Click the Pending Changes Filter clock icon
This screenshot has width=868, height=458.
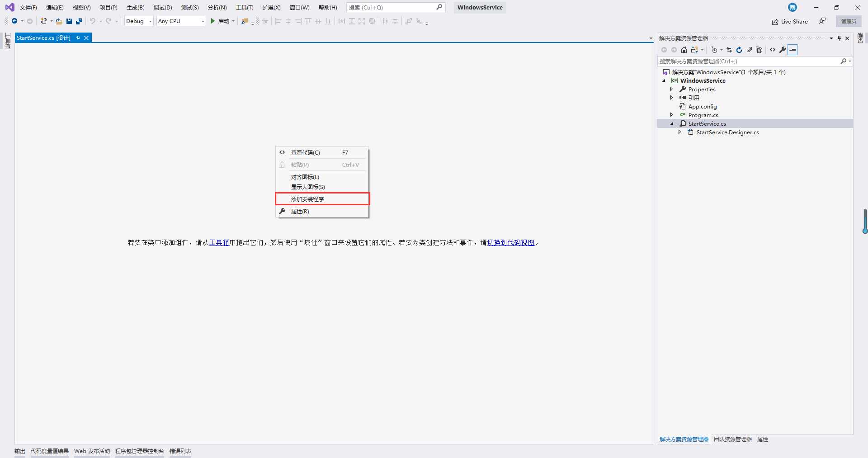tap(714, 50)
